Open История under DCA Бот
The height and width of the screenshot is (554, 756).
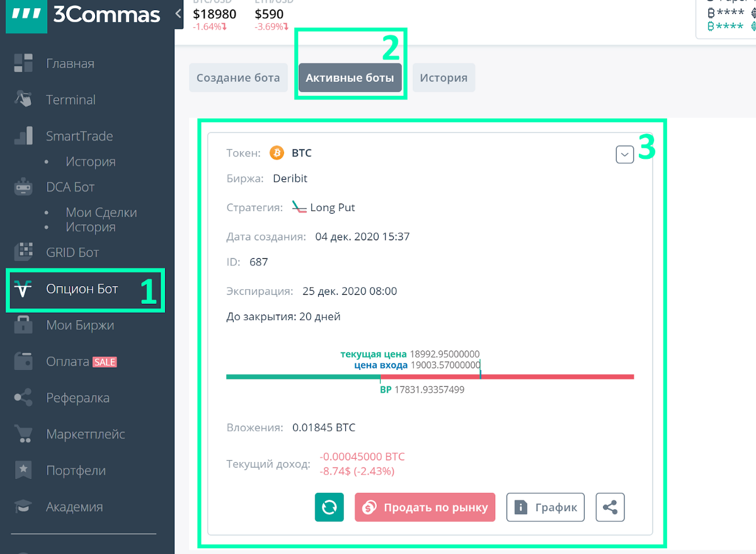pyautogui.click(x=90, y=227)
